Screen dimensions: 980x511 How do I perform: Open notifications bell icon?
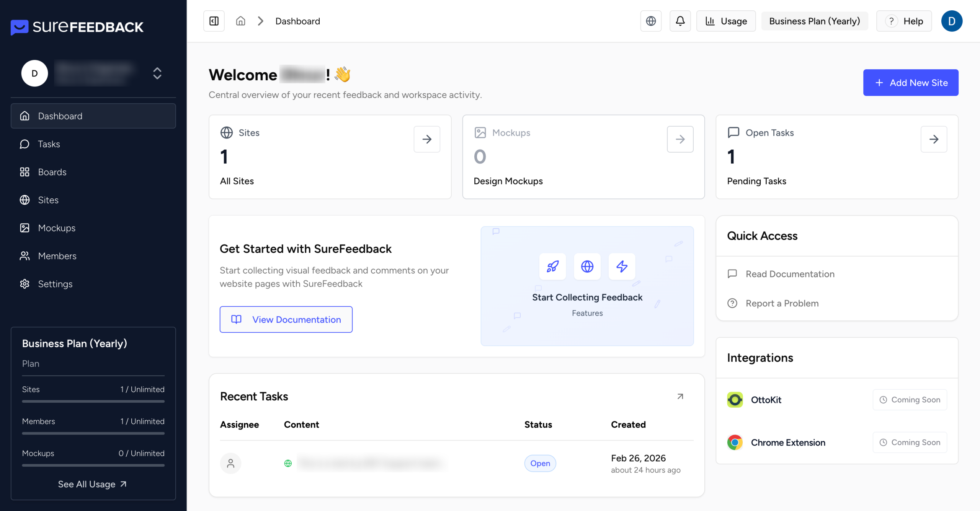(x=680, y=21)
